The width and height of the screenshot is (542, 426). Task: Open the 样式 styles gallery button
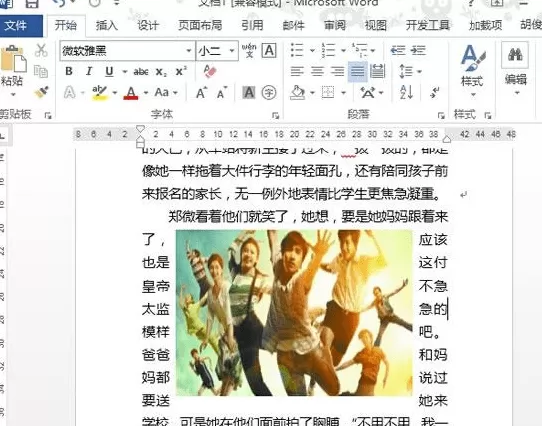tap(472, 71)
